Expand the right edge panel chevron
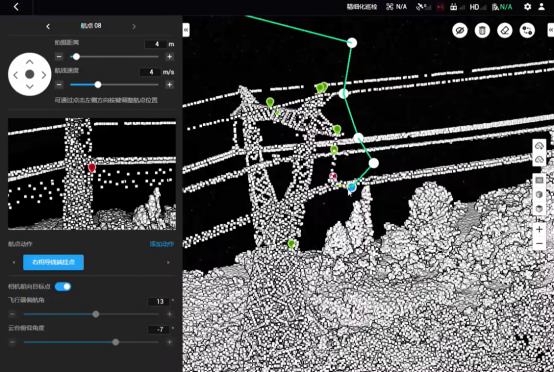Viewport: 554px width, 372px height. pos(550,30)
